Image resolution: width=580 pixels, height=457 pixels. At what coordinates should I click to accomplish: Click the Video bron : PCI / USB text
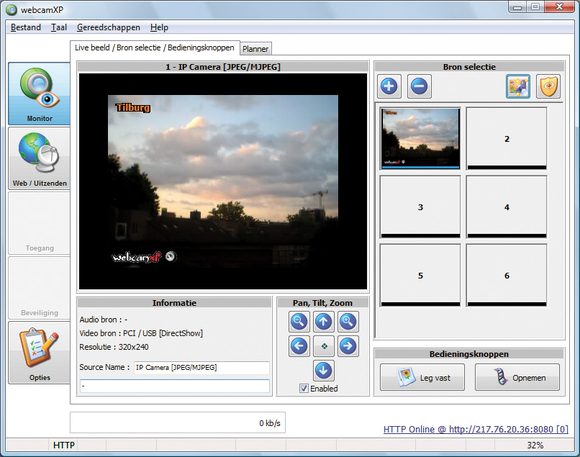(x=141, y=333)
